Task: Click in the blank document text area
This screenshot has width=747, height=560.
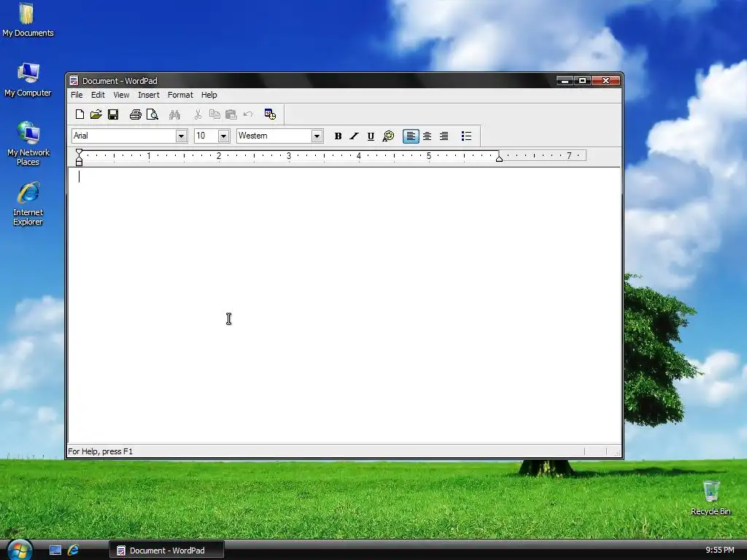Action: [344, 305]
